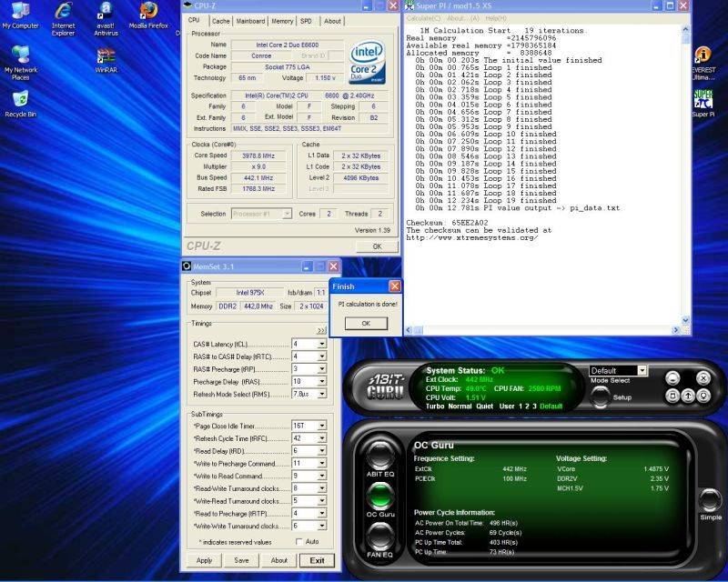
Task: Switch Guru to Simple view
Action: [711, 502]
